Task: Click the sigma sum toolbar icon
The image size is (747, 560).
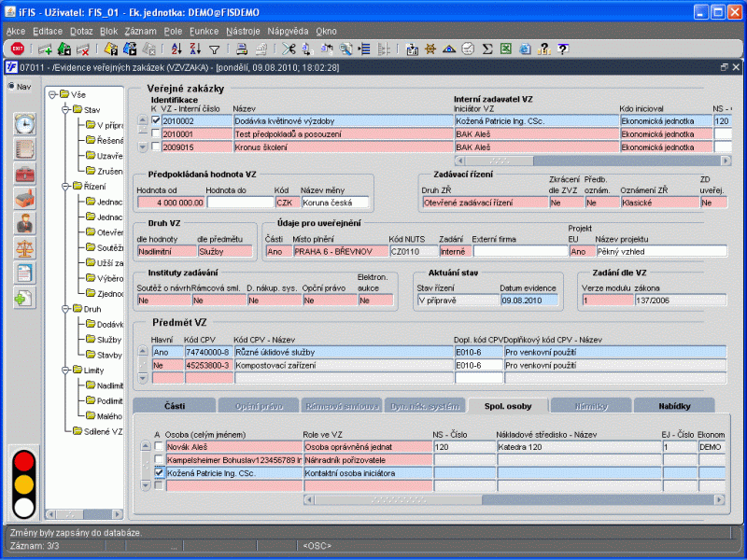Action: [x=486, y=49]
